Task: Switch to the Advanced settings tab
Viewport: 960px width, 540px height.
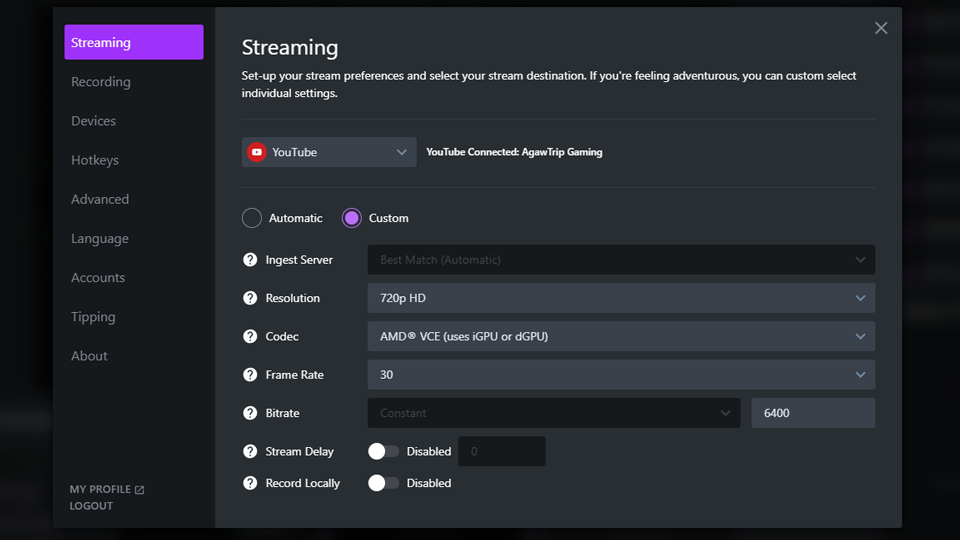Action: tap(100, 199)
